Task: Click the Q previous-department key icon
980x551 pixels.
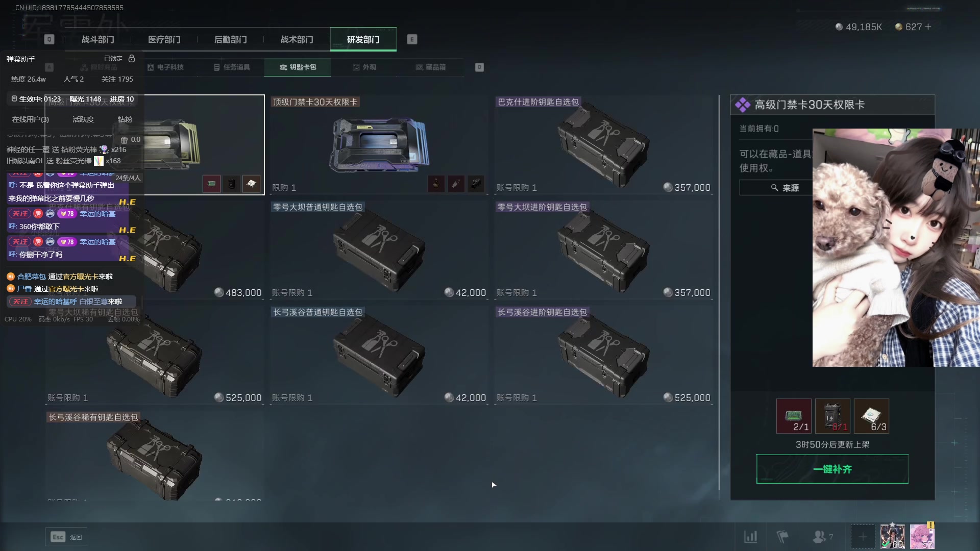Action: click(49, 39)
